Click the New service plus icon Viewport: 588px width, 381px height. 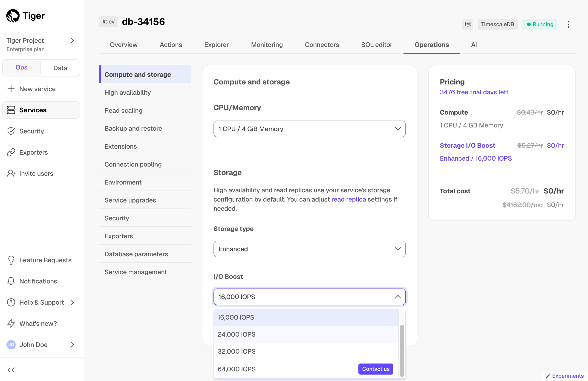[x=11, y=89]
